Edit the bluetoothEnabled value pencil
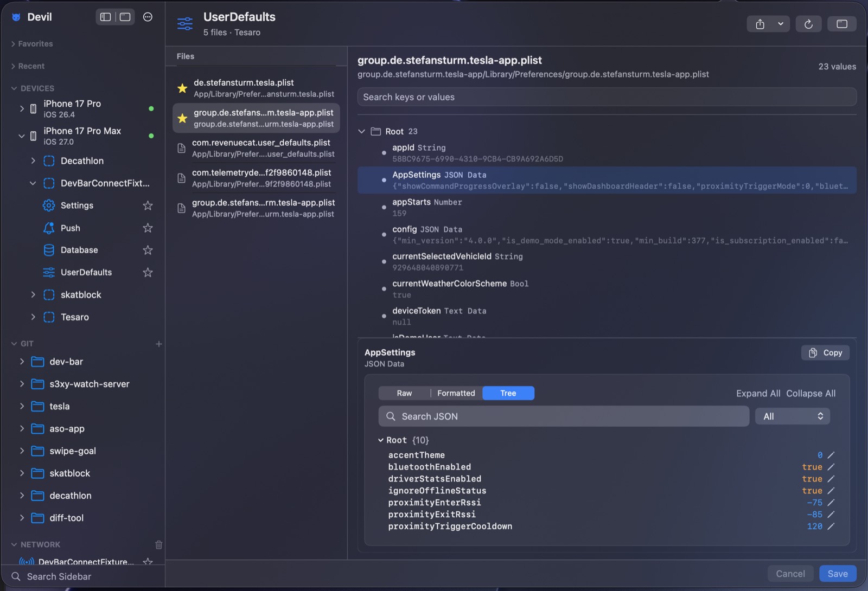 [x=831, y=467]
